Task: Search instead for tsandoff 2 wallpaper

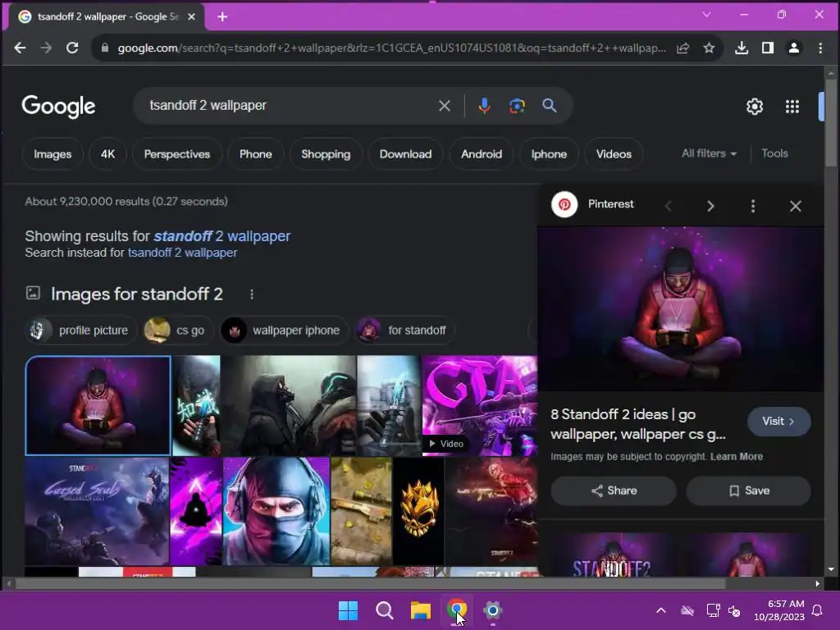Action: (x=182, y=253)
